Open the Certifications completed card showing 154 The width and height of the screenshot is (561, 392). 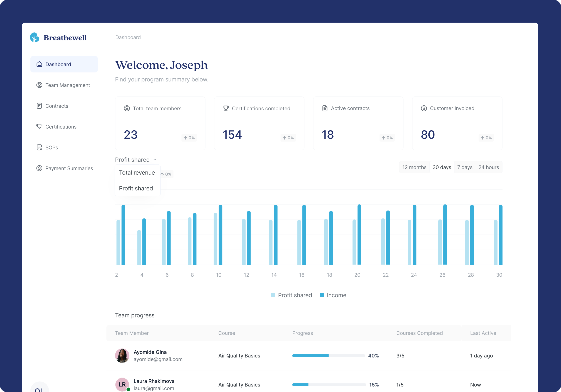(x=259, y=123)
